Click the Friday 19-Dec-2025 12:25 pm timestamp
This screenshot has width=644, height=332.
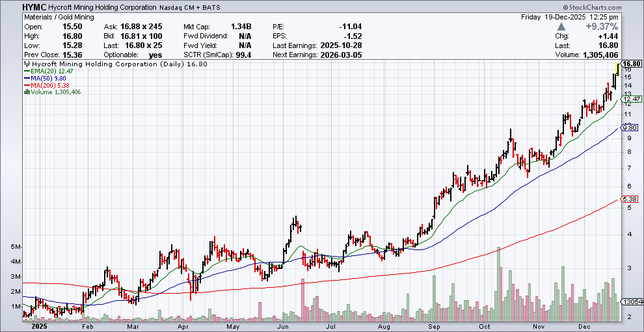569,18
